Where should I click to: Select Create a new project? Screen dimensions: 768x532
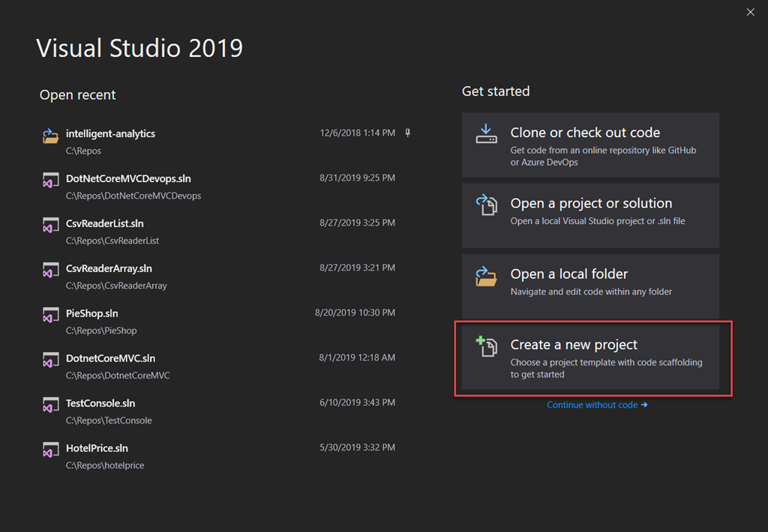pos(591,357)
